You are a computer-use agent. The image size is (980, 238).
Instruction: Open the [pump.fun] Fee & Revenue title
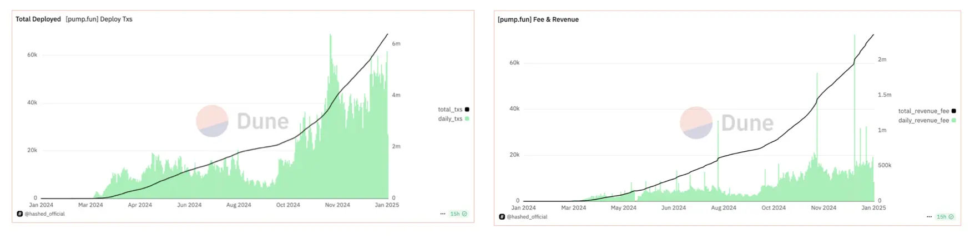point(538,19)
